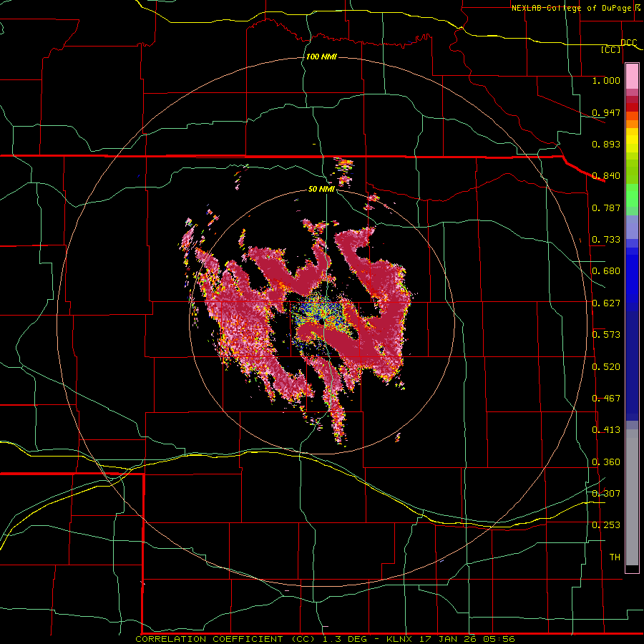This screenshot has width=644, height=644.
Task: Click the 0.893 value on the color scale
Action: pyautogui.click(x=606, y=144)
